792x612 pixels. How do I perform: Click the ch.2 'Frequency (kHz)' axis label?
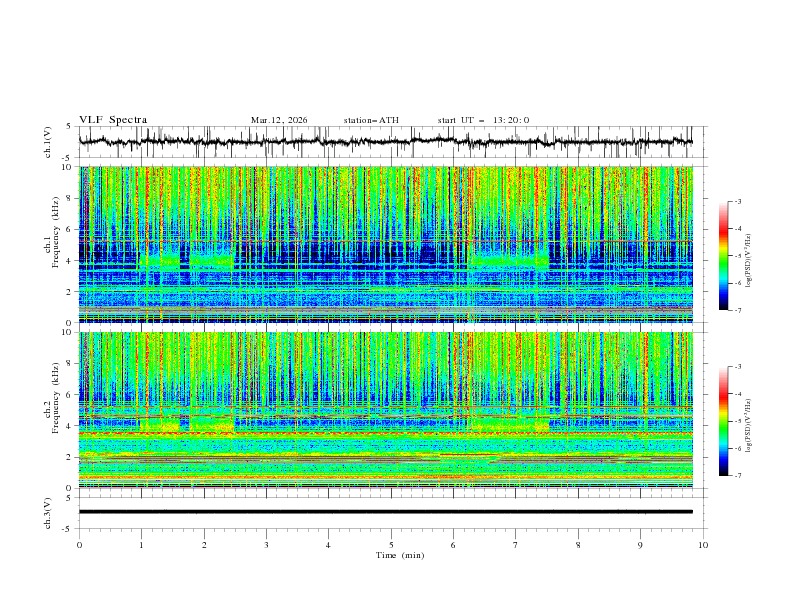pyautogui.click(x=55, y=397)
